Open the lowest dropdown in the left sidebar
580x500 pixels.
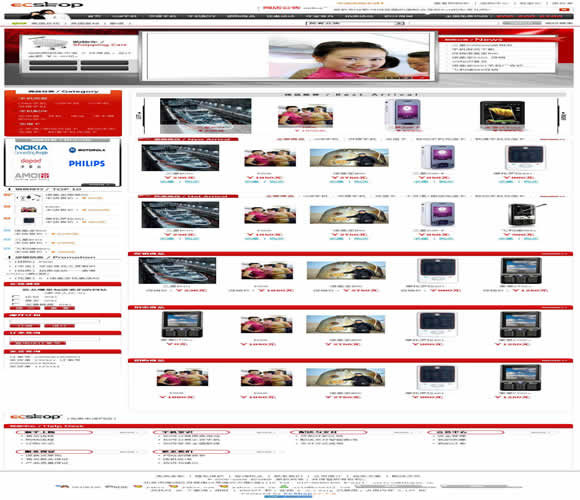coord(55,339)
